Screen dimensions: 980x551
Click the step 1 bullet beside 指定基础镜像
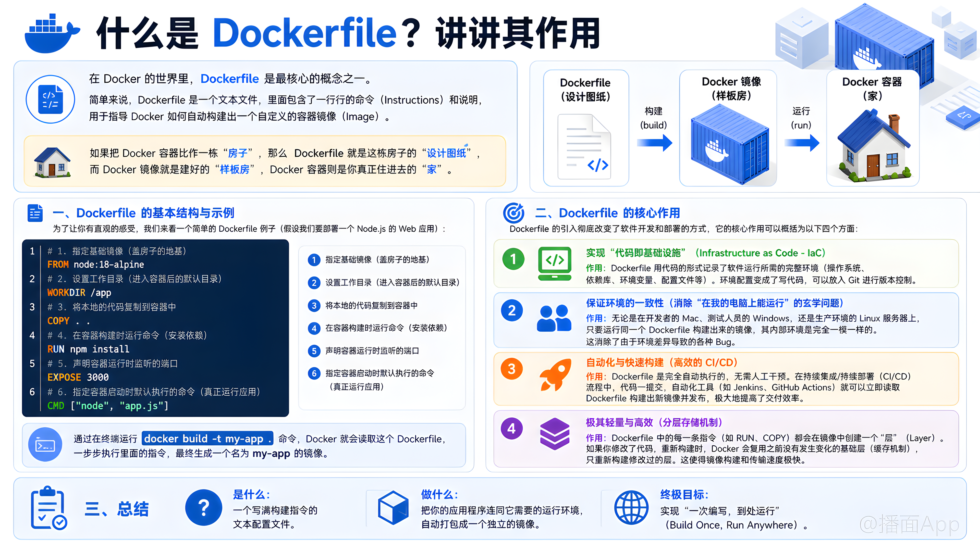pyautogui.click(x=314, y=260)
